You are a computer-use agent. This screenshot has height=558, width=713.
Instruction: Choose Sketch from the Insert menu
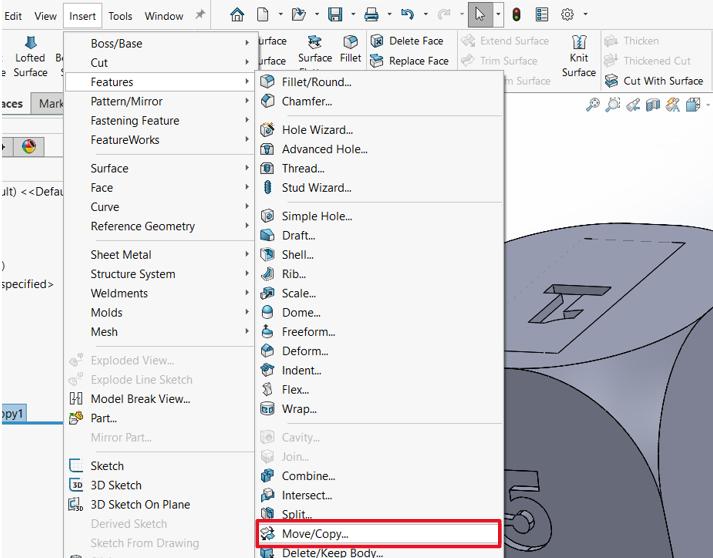coord(159,466)
